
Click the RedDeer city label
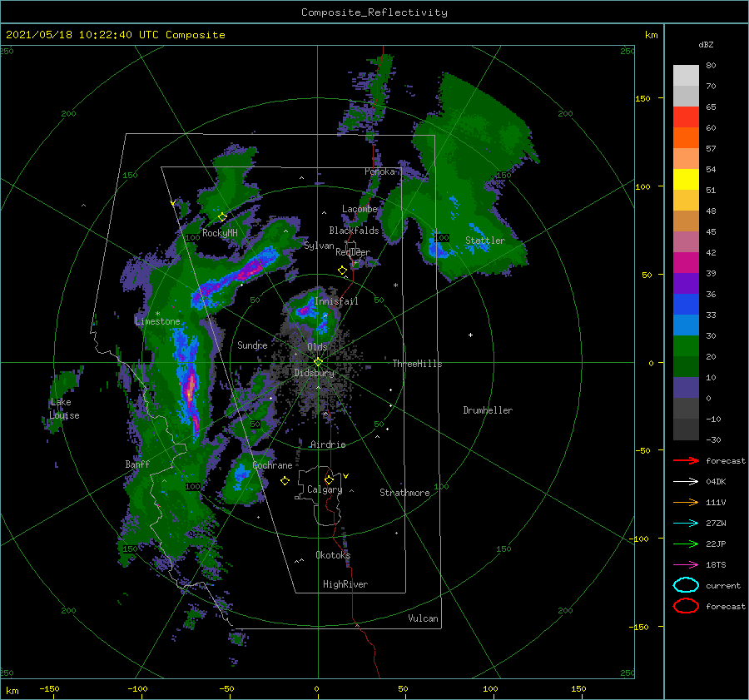[x=353, y=252]
